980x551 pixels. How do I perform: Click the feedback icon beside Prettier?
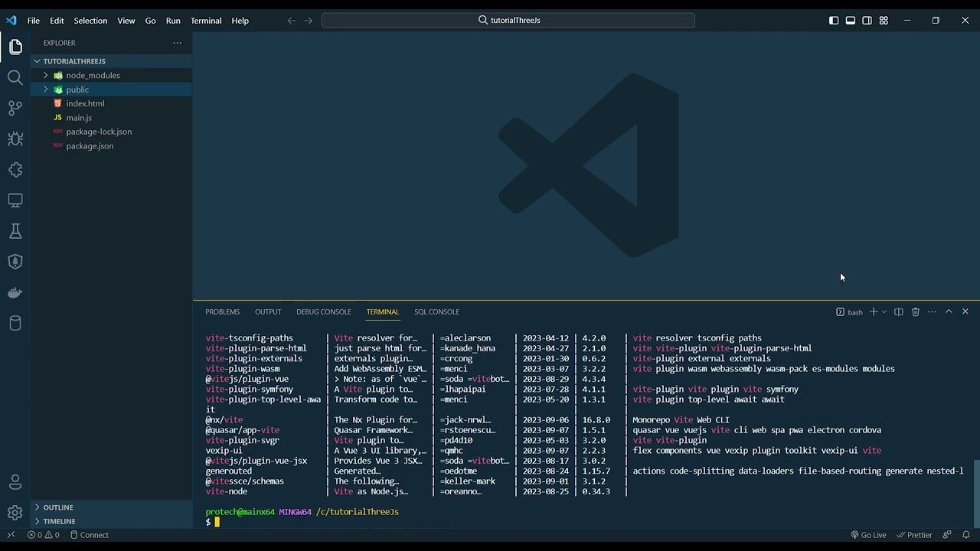coord(947,535)
